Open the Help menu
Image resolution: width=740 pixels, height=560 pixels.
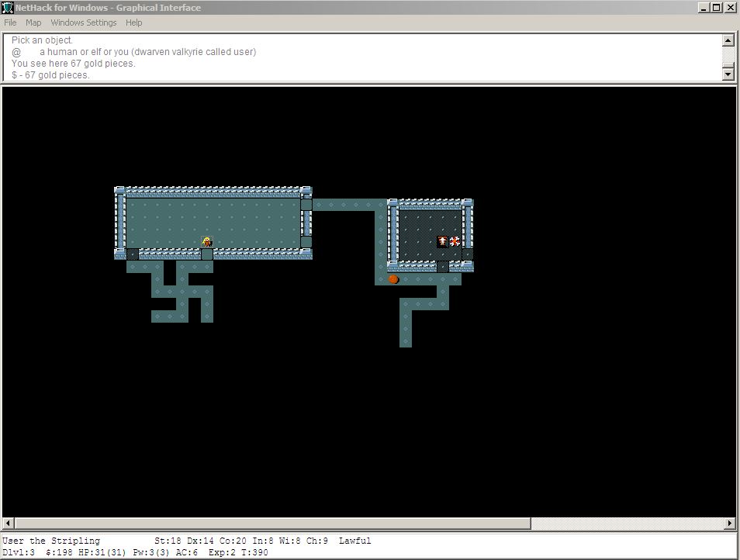tap(134, 22)
